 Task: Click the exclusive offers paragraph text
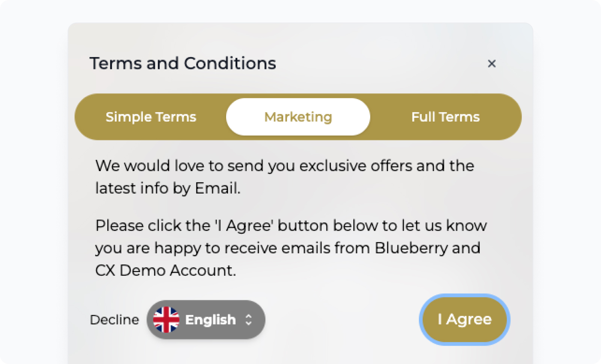(x=284, y=177)
